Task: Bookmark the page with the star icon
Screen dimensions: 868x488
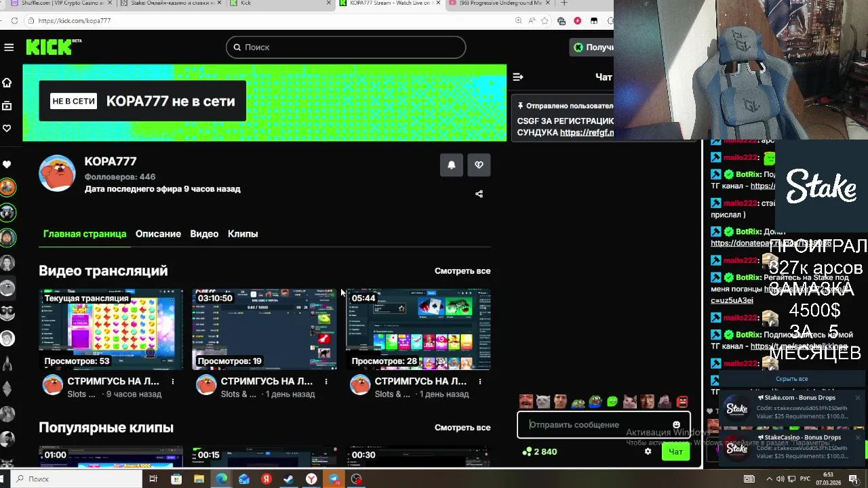Action: (x=544, y=21)
